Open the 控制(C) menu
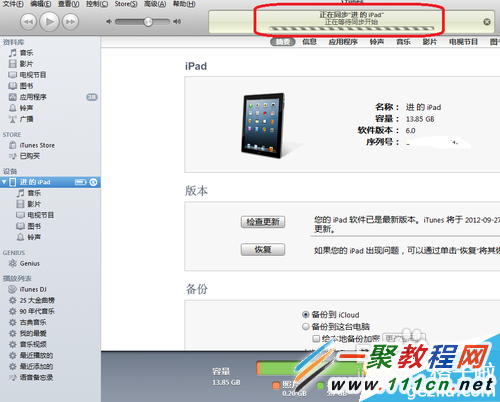Screen dimensions: 500x402 [x=97, y=4]
